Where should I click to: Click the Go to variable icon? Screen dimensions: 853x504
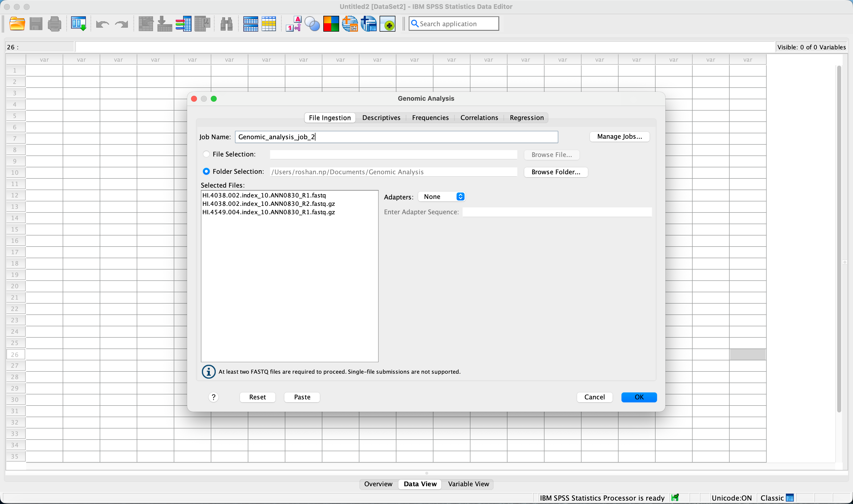(165, 24)
